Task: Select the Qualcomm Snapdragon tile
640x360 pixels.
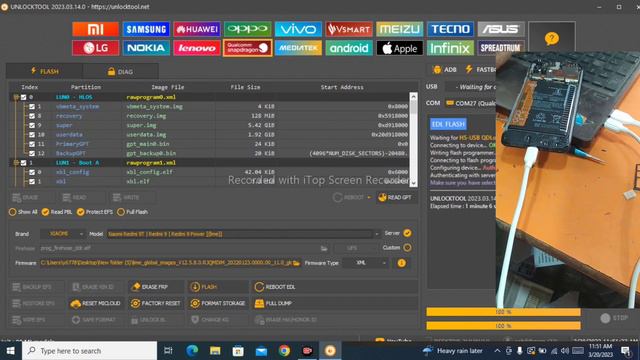Action: click(247, 48)
